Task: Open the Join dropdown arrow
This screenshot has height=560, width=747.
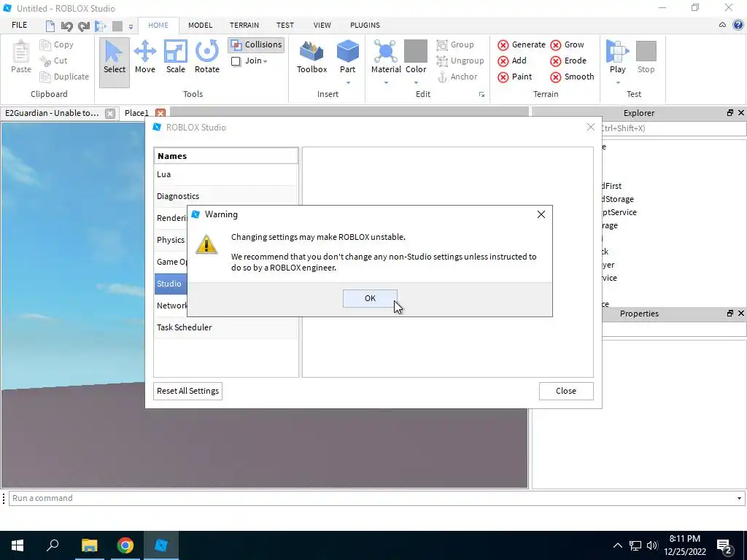Action: [x=265, y=61]
